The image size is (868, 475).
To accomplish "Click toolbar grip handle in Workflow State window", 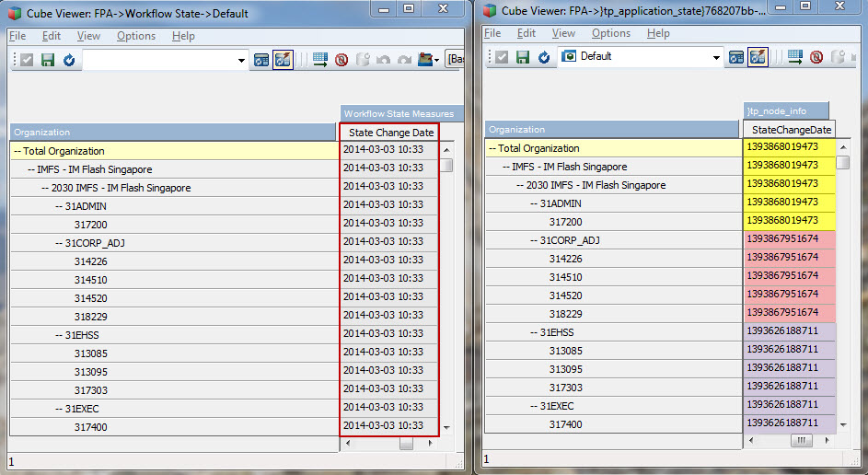I will (15, 60).
